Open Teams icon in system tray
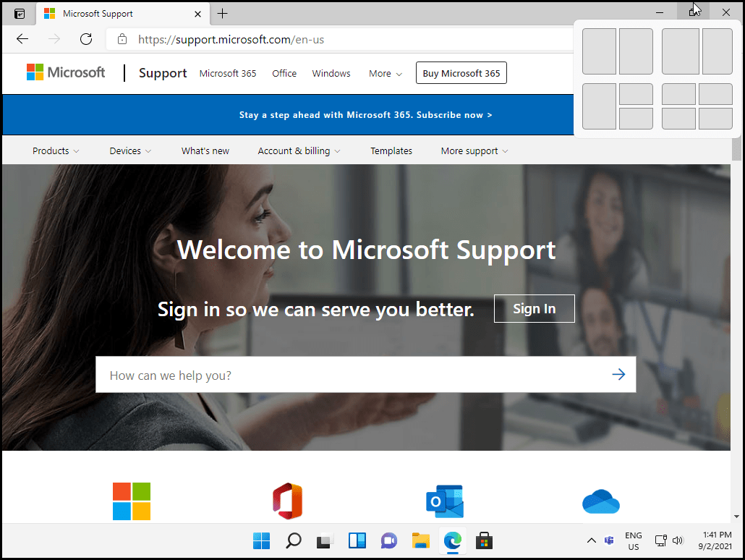 point(608,540)
